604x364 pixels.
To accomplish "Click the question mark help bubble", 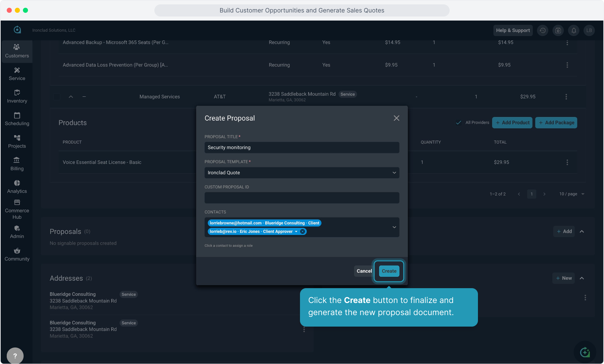I will (15, 356).
